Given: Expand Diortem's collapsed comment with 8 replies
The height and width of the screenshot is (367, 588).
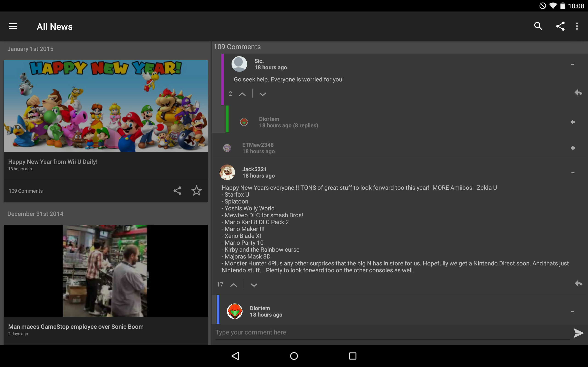Looking at the screenshot, I should (x=573, y=122).
